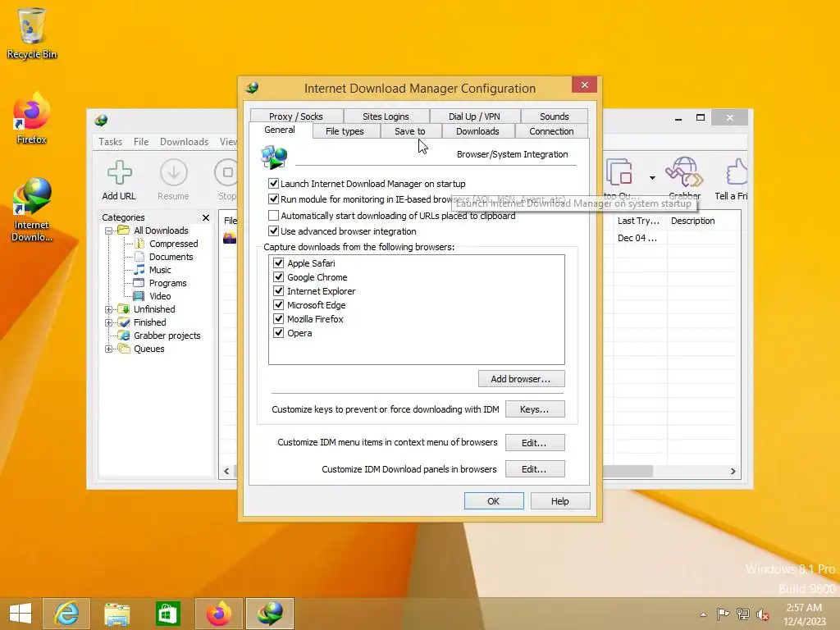This screenshot has height=630, width=840.
Task: Click the Action Center flag tray icon
Action: click(x=723, y=614)
